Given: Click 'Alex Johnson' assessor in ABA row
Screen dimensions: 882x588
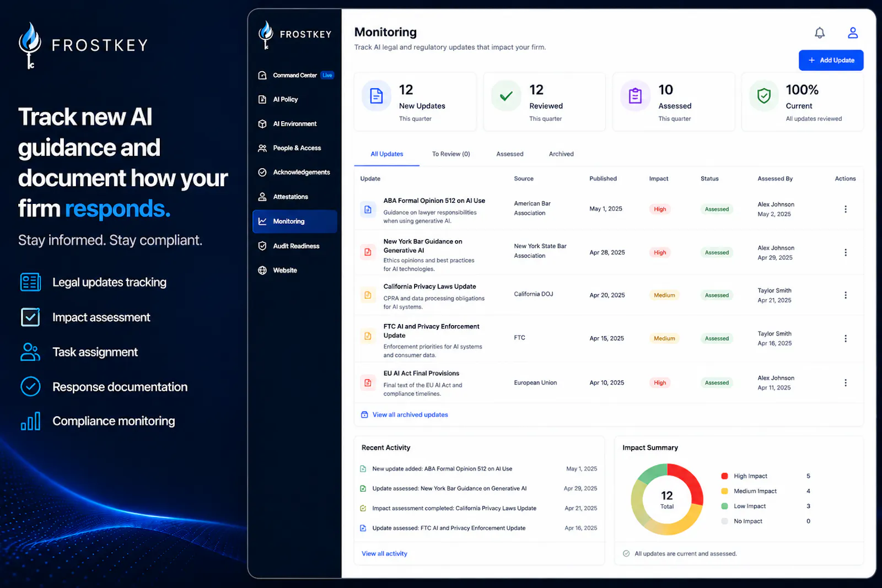Looking at the screenshot, I should tap(776, 204).
